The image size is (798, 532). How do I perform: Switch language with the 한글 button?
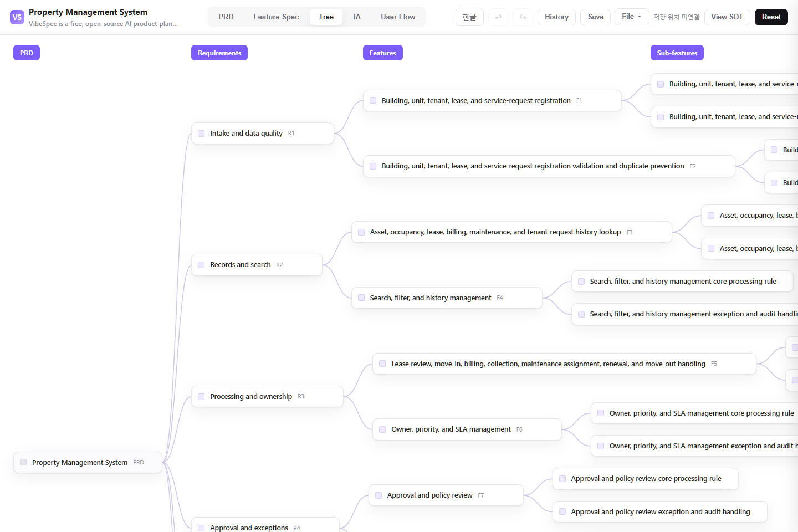469,17
